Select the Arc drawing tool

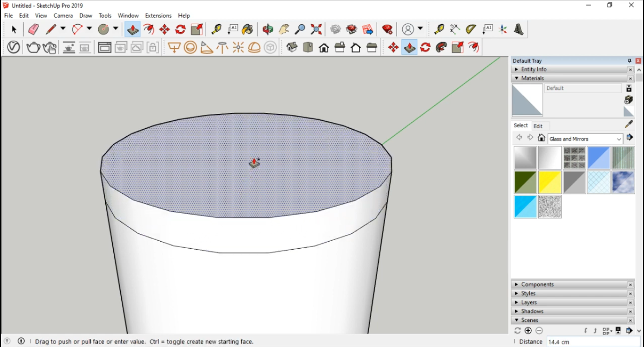(77, 30)
